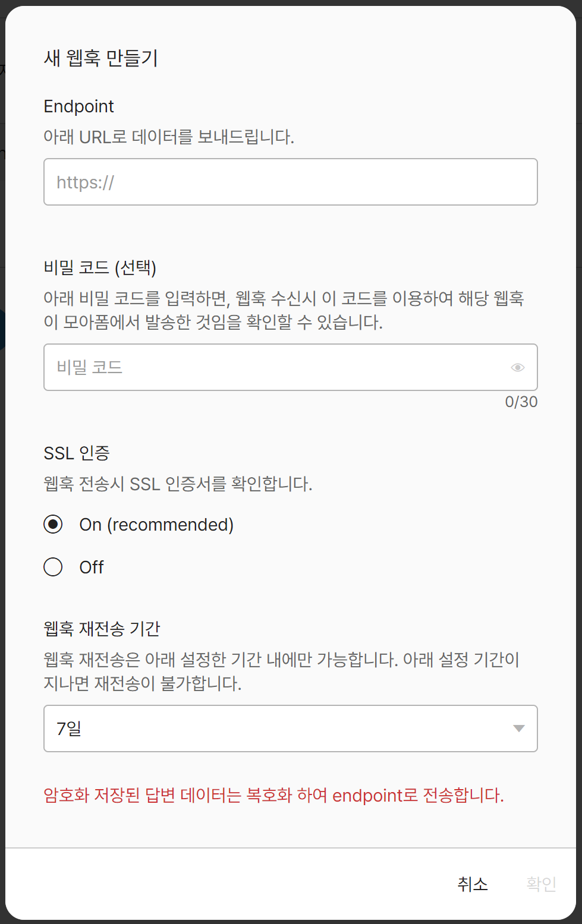582x924 pixels.
Task: Click the 취소 button to cancel
Action: (472, 884)
